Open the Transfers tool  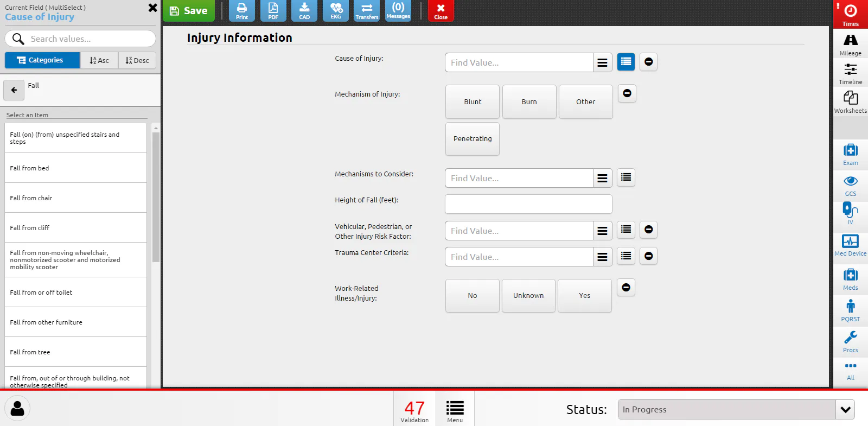tap(367, 11)
